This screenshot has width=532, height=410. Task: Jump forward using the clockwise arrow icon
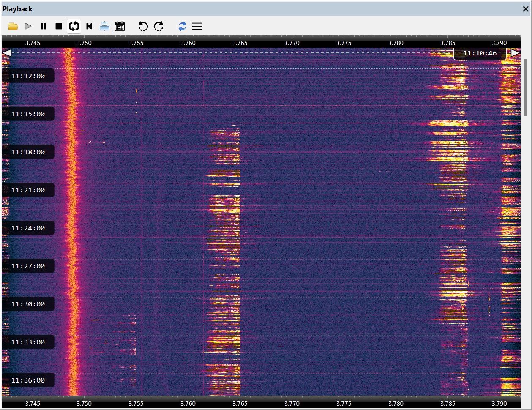(x=158, y=26)
